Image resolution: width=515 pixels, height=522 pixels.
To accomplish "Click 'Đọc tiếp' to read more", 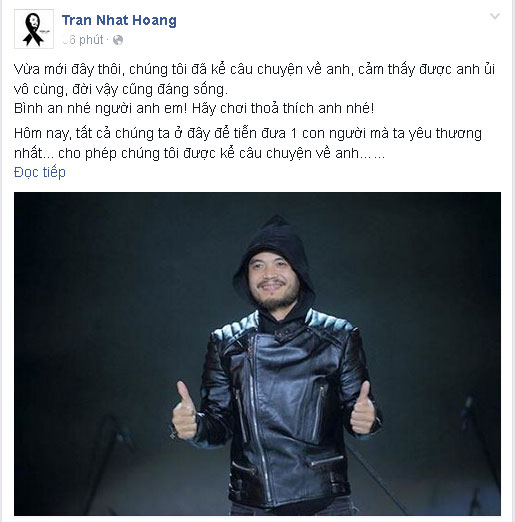I will click(40, 172).
